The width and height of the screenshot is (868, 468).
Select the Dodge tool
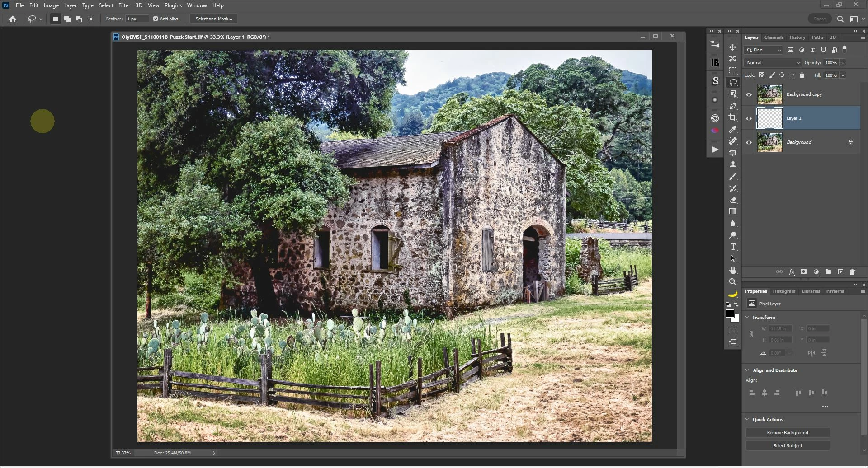tap(732, 235)
